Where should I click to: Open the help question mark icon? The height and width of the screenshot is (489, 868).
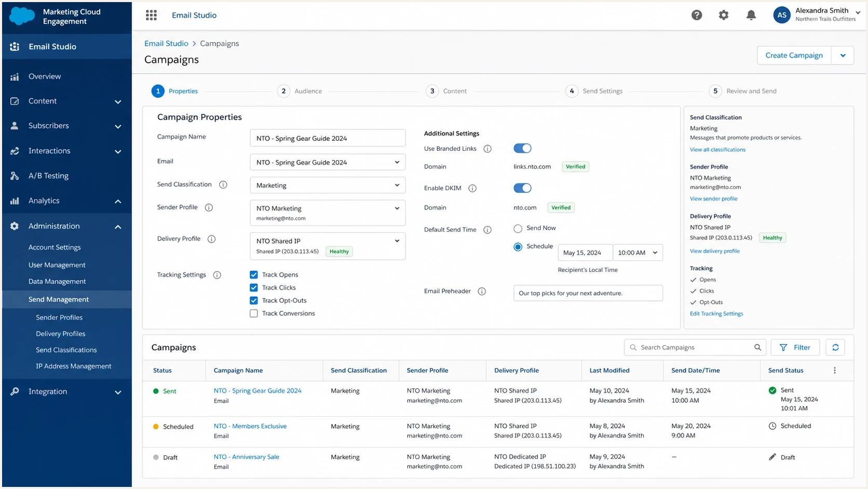697,15
